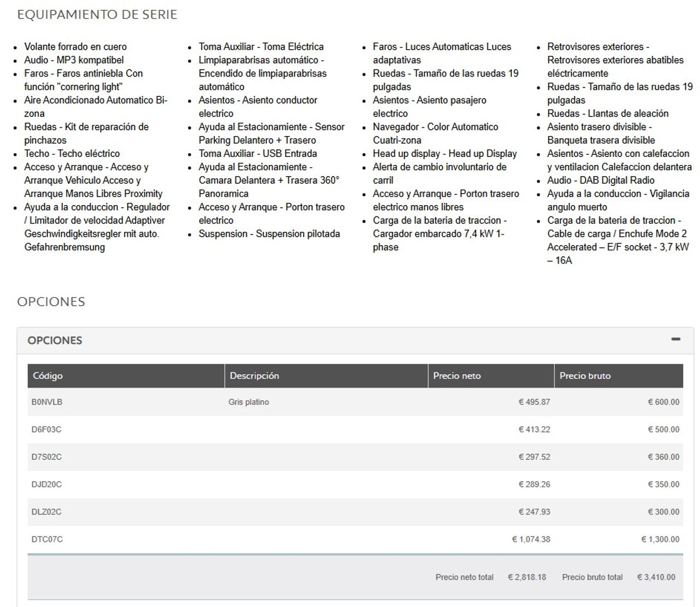This screenshot has height=607, width=700.
Task: Select the D7S02C option row code
Action: coord(46,457)
